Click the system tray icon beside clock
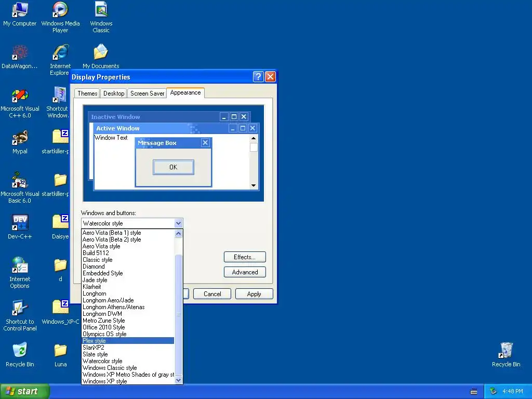Viewport: 532px width, 399px height. (494, 392)
